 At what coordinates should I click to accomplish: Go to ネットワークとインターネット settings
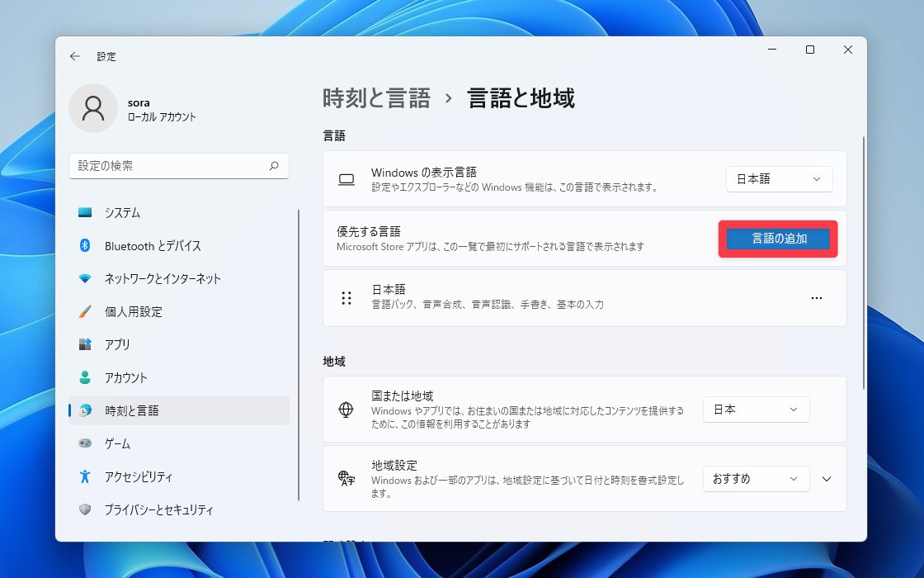tap(179, 278)
